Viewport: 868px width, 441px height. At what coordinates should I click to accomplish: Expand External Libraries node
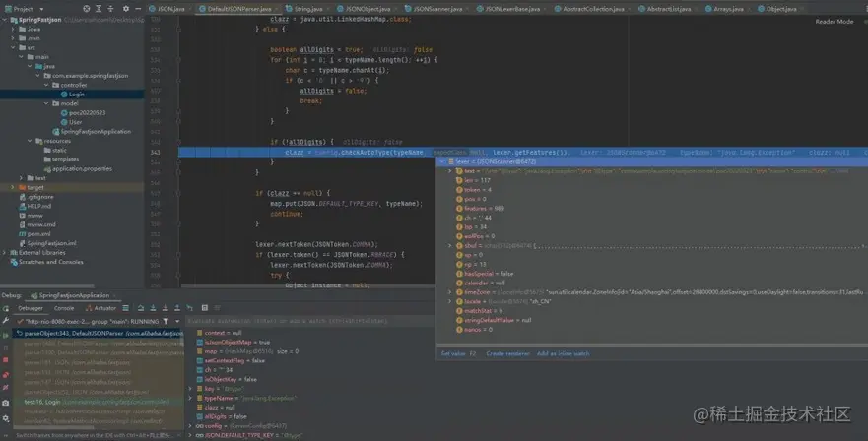point(5,253)
